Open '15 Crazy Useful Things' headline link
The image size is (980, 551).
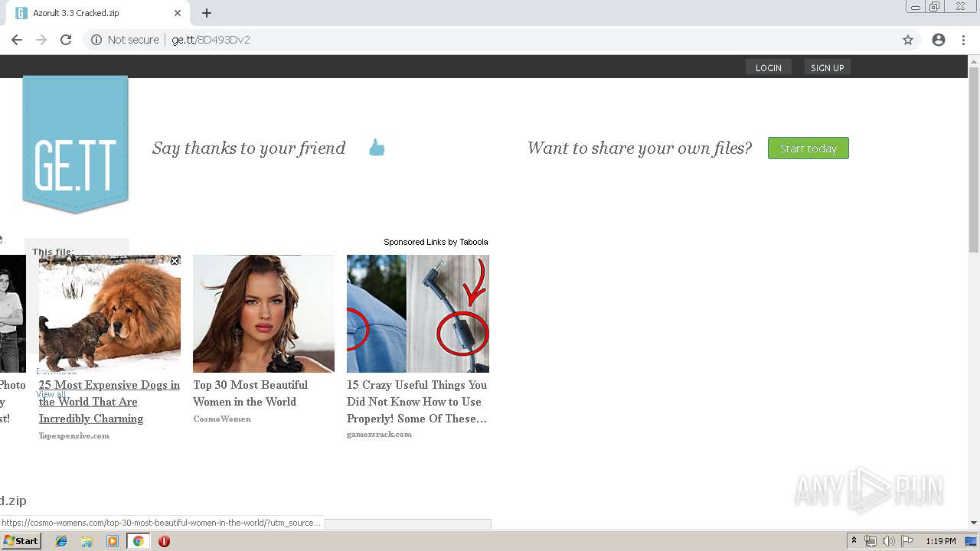[x=416, y=402]
